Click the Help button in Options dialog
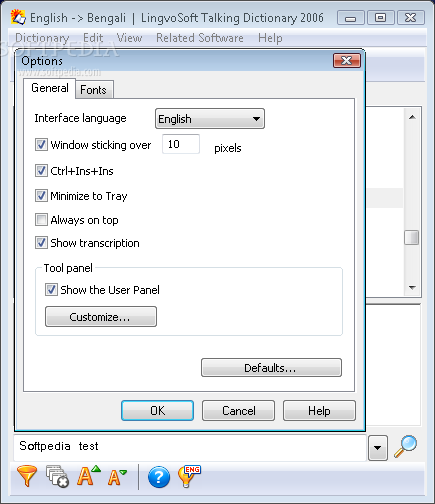 click(x=319, y=411)
